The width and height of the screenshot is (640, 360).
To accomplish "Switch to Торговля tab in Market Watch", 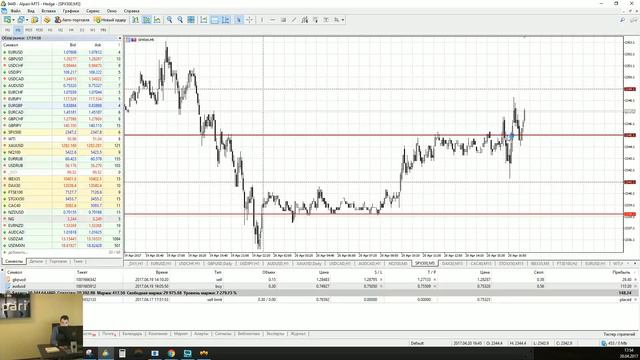I will click(58, 261).
